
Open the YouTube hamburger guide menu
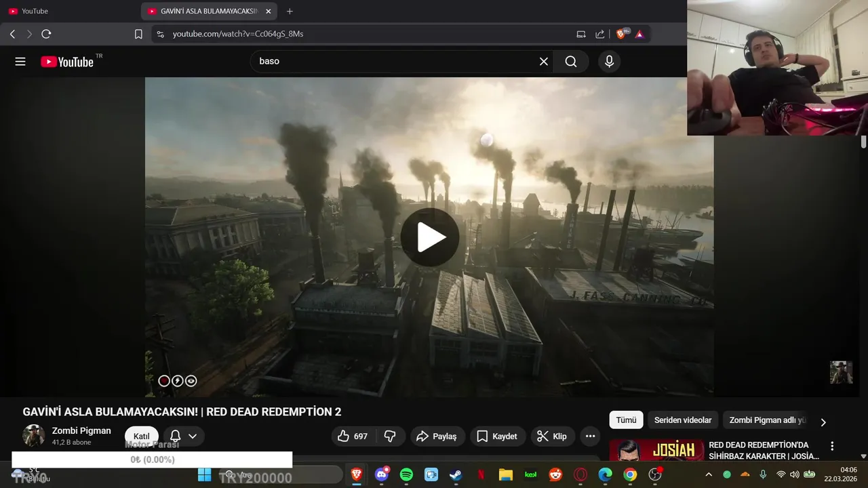click(20, 62)
